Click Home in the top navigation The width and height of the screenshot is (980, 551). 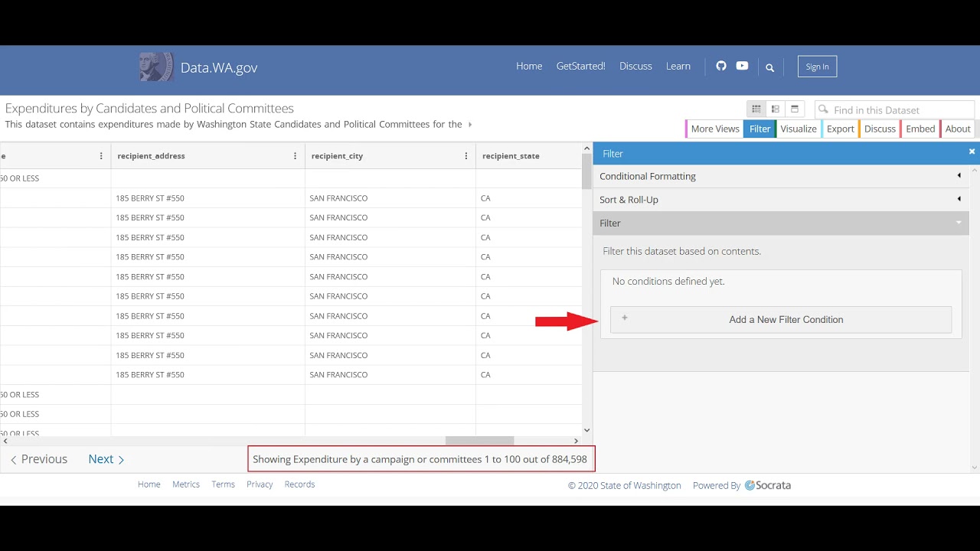529,67
